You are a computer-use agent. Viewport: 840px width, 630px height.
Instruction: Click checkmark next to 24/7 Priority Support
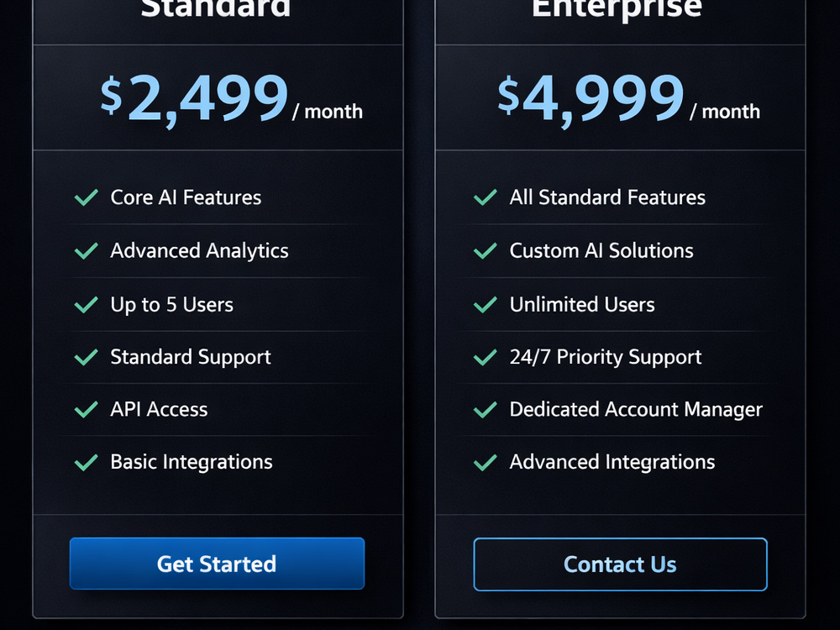tap(486, 357)
